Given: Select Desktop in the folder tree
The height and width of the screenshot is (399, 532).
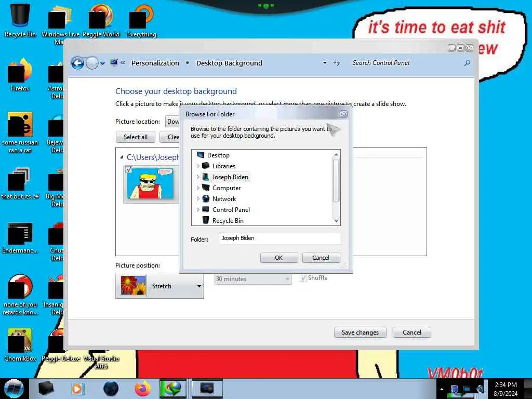Looking at the screenshot, I should pos(218,155).
